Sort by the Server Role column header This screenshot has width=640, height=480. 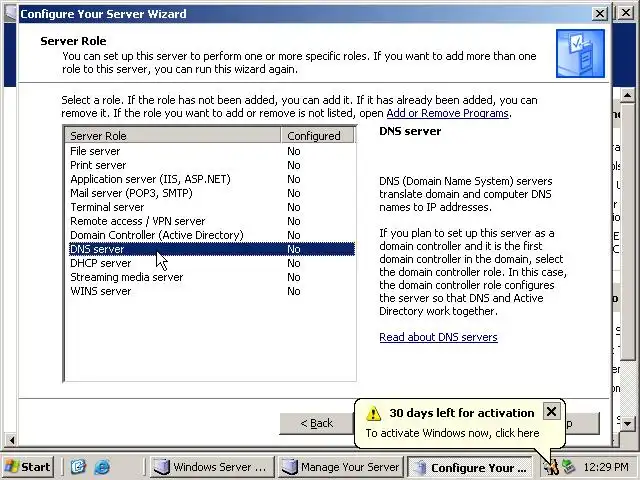pyautogui.click(x=173, y=136)
